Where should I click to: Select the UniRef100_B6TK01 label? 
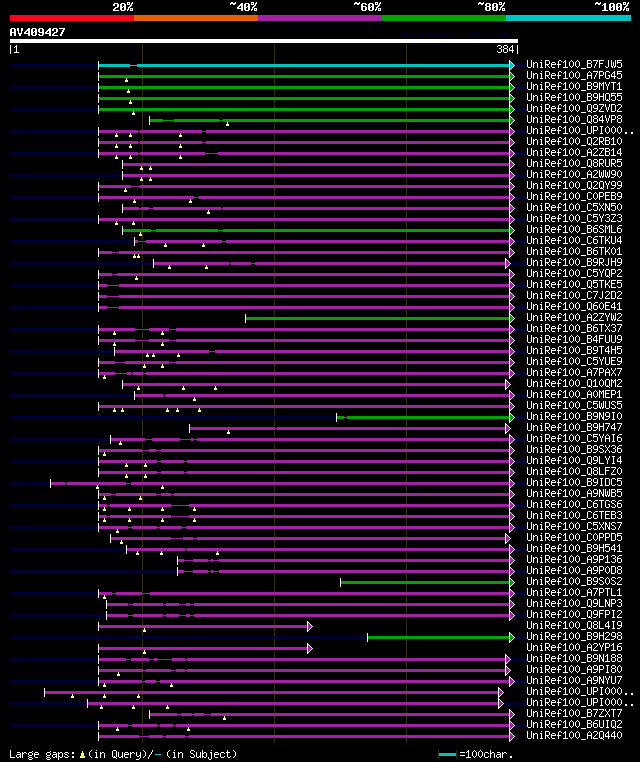[x=574, y=251]
